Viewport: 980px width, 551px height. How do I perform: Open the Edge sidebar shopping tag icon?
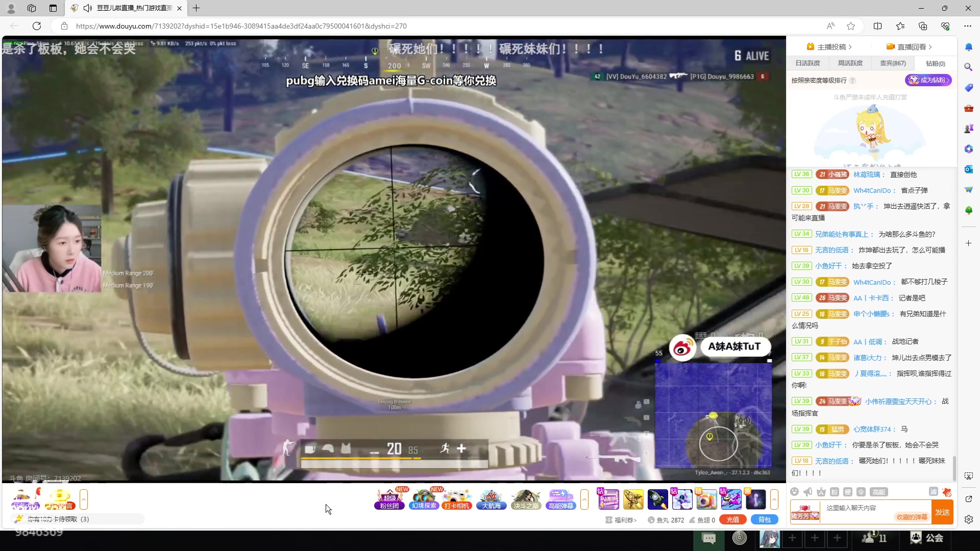pos(968,88)
